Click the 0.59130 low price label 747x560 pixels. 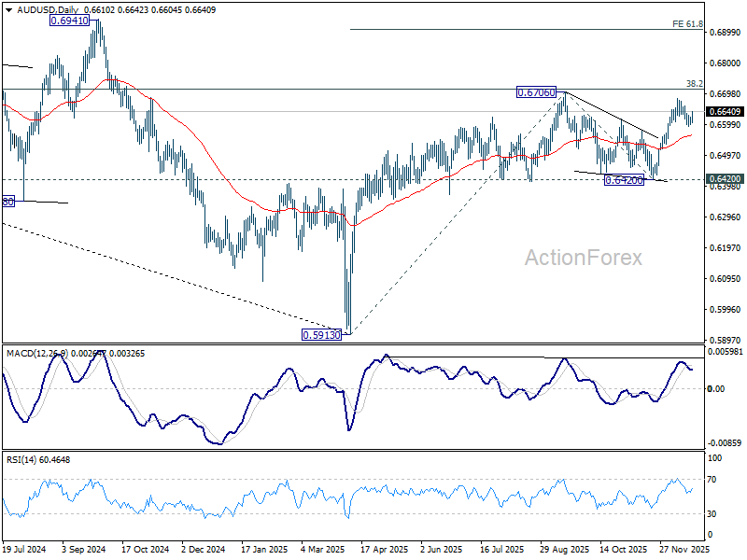click(x=321, y=334)
